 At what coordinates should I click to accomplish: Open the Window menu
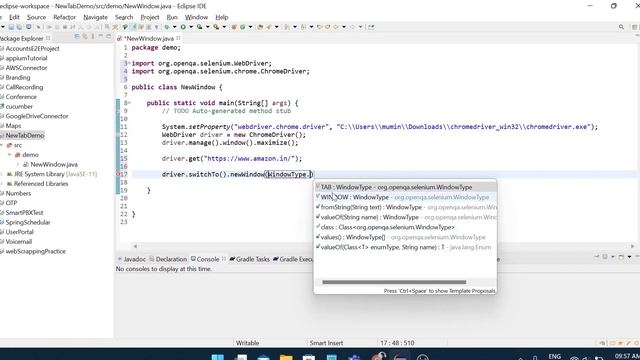coord(196,17)
